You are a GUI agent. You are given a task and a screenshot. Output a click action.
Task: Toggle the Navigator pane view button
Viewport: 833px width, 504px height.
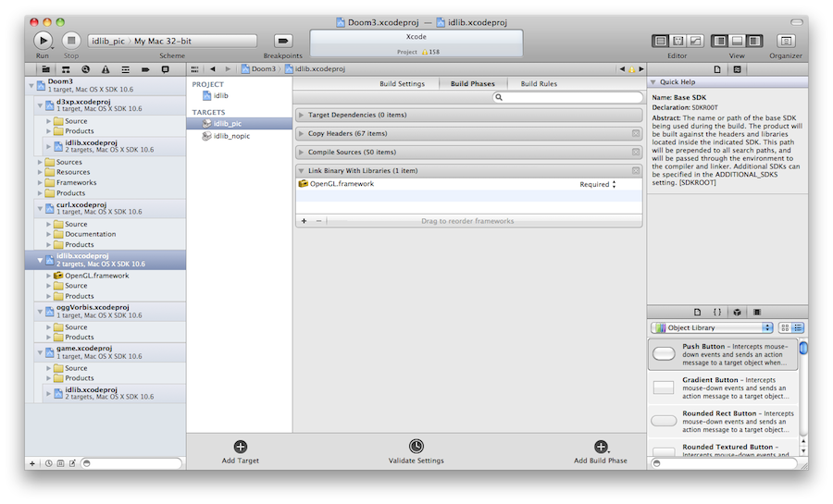point(720,41)
